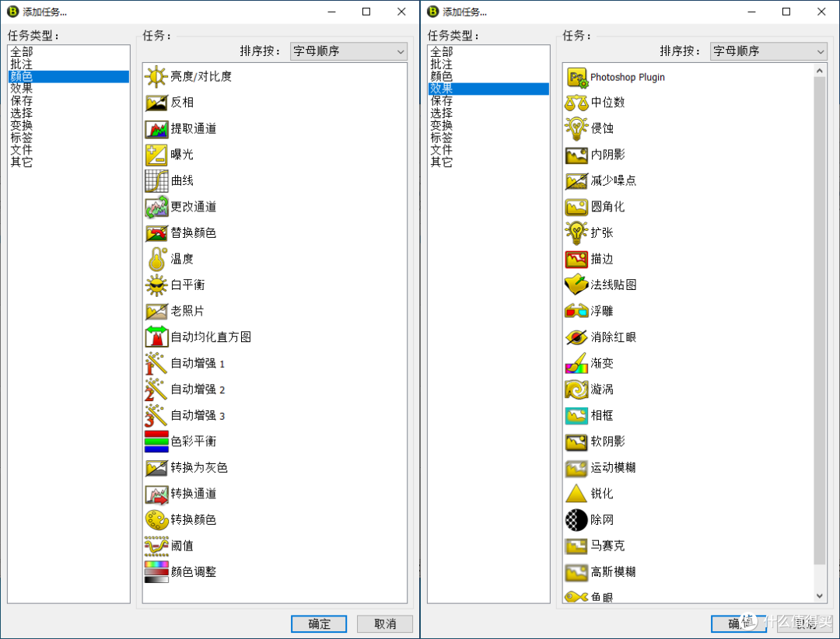Screen dimensions: 840x639
Task: Pick the 漩涡 swirl icon
Action: pos(576,389)
